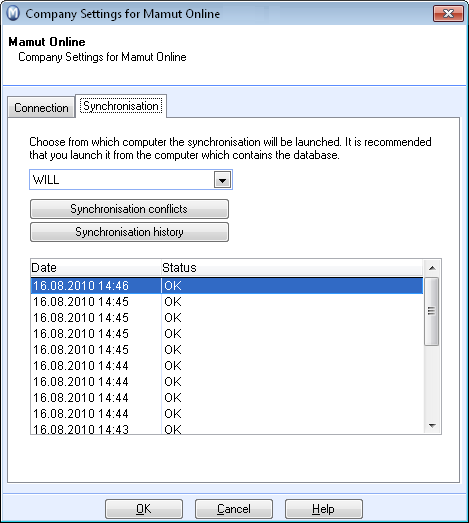Click the Mamut logo icon in title bar
The image size is (469, 523).
coord(13,14)
